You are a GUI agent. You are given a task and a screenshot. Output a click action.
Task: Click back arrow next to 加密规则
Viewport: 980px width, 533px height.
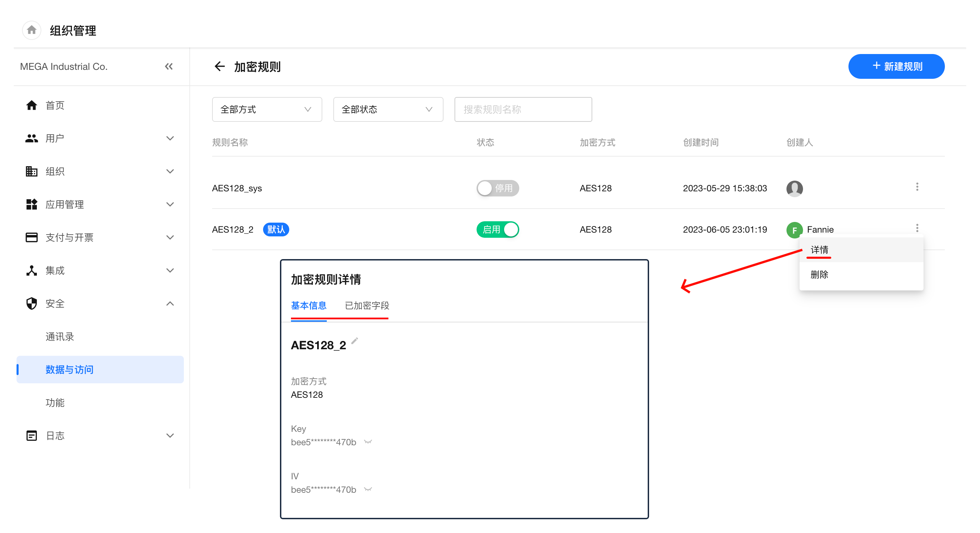(219, 66)
